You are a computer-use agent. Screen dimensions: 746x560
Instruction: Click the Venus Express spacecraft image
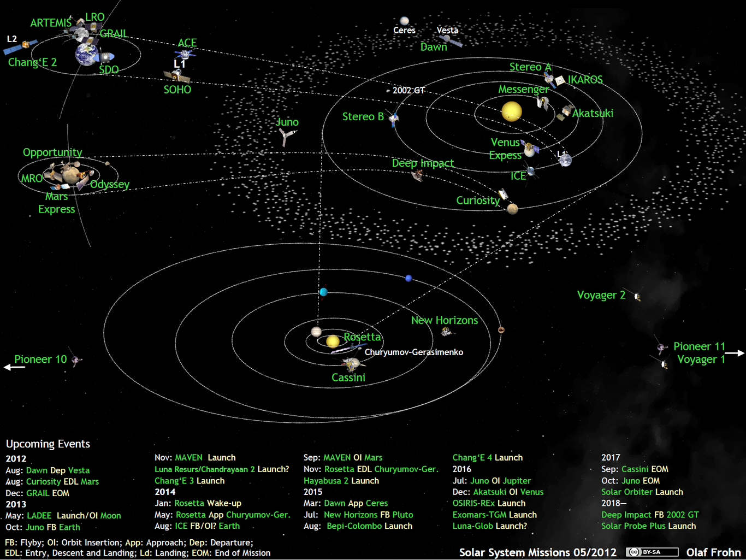click(x=530, y=148)
